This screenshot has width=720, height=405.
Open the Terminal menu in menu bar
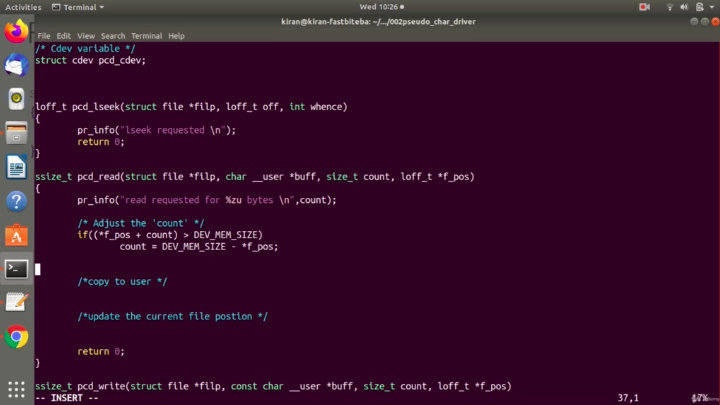(x=146, y=36)
